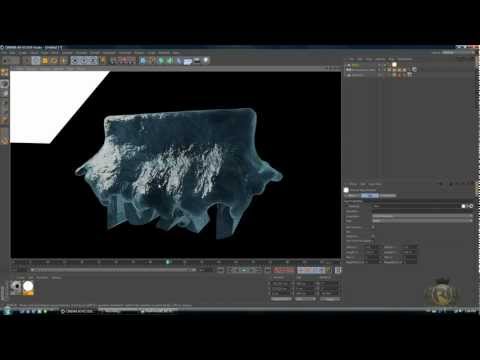Viewport: 480px width, 360px height.
Task: Select the Rotate tool icon
Action: tap(54, 60)
